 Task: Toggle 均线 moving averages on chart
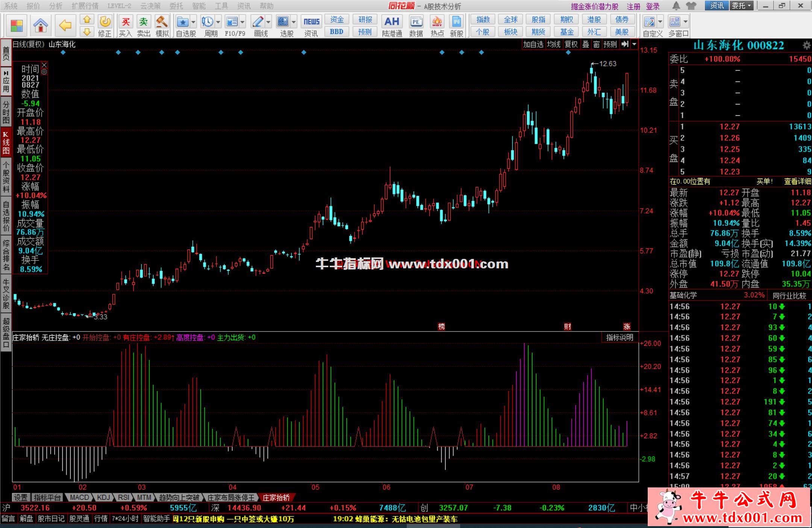(x=553, y=44)
